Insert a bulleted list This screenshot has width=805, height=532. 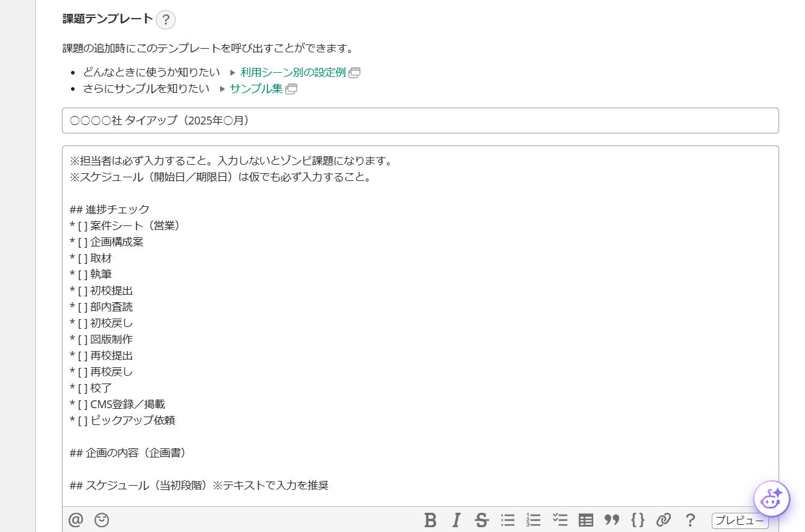tap(508, 520)
